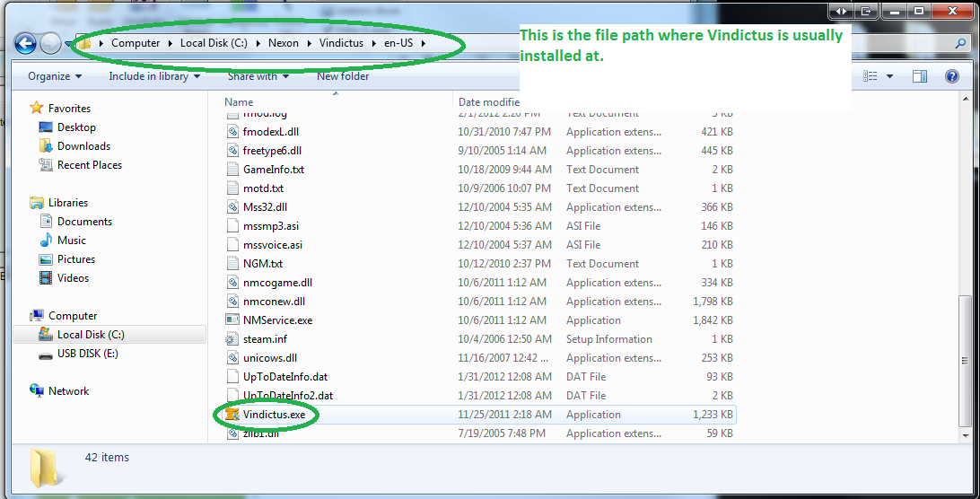
Task: Open the Downloads favorite
Action: (x=83, y=145)
